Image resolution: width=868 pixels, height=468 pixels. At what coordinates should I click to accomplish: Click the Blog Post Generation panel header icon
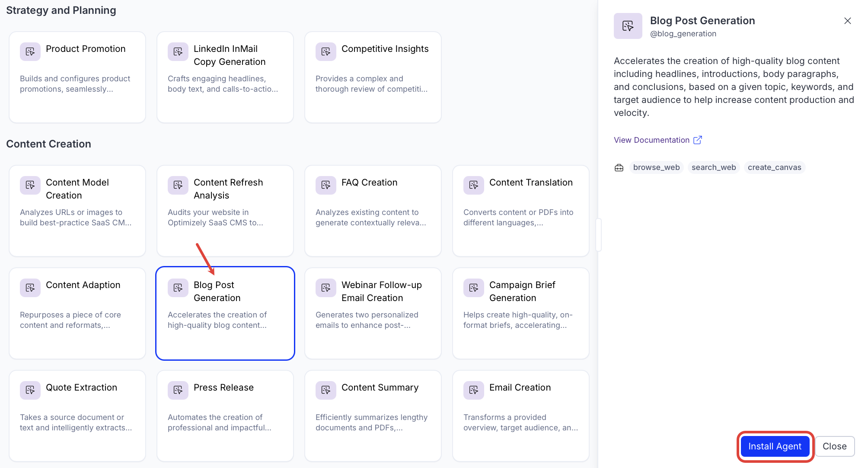pyautogui.click(x=628, y=26)
